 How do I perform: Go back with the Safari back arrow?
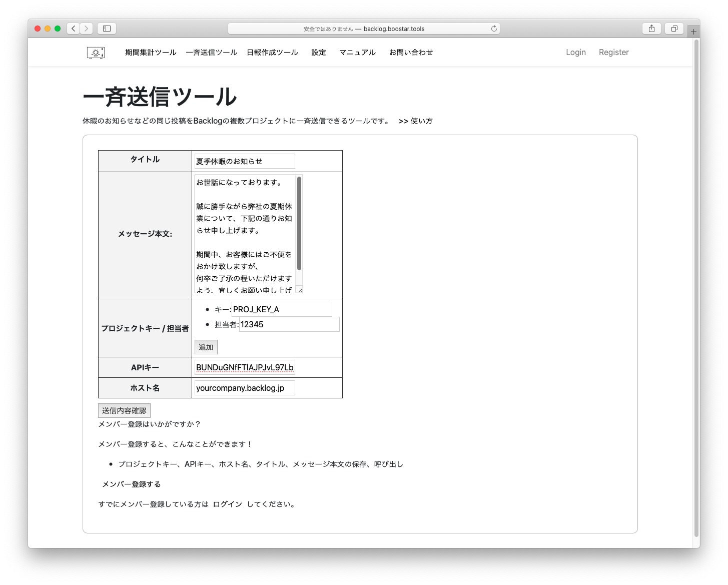coord(74,29)
